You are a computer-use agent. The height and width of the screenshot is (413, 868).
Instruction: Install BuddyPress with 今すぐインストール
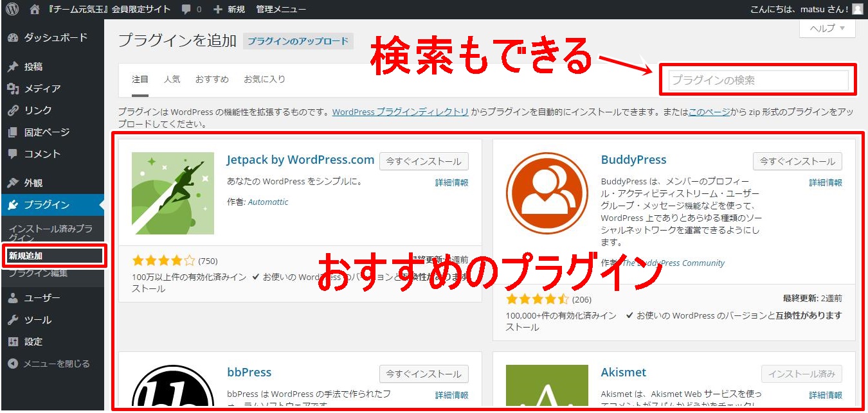pos(798,161)
